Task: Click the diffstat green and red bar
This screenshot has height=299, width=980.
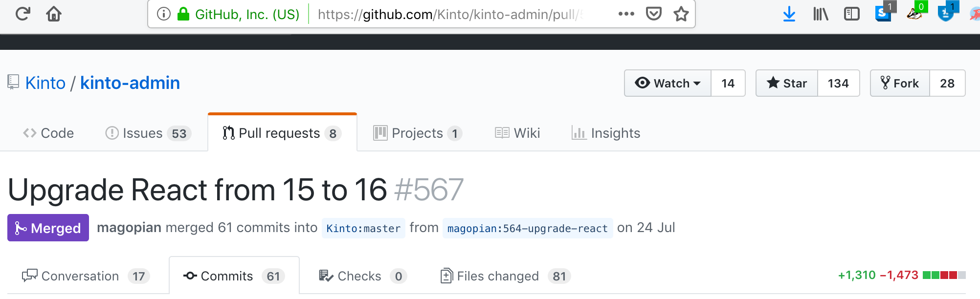Action: coord(944,275)
